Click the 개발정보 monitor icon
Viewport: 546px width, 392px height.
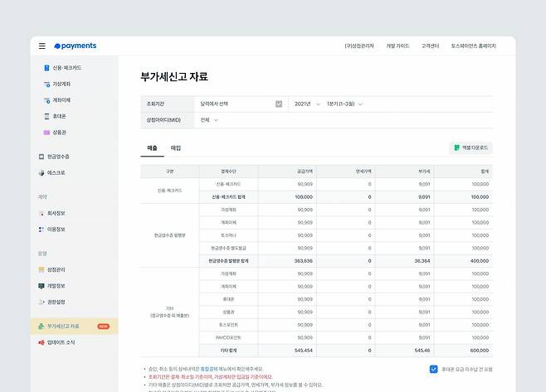[41, 286]
